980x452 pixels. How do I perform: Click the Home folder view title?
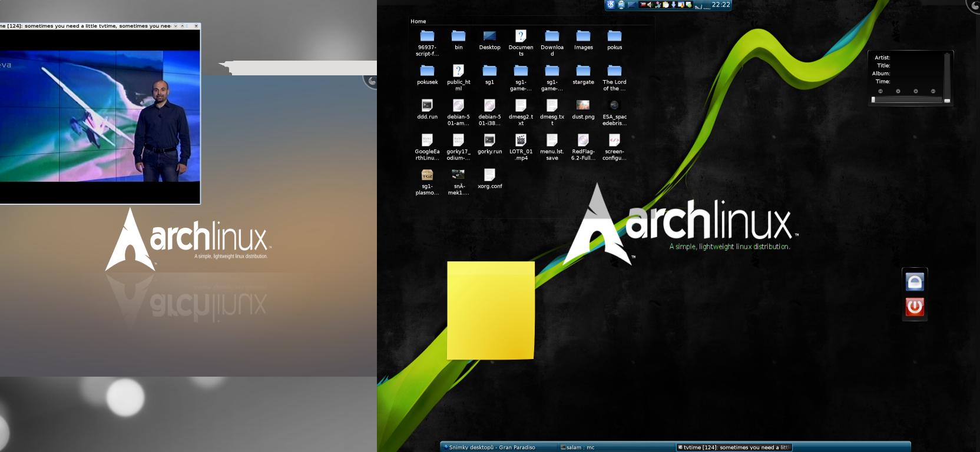pos(418,21)
